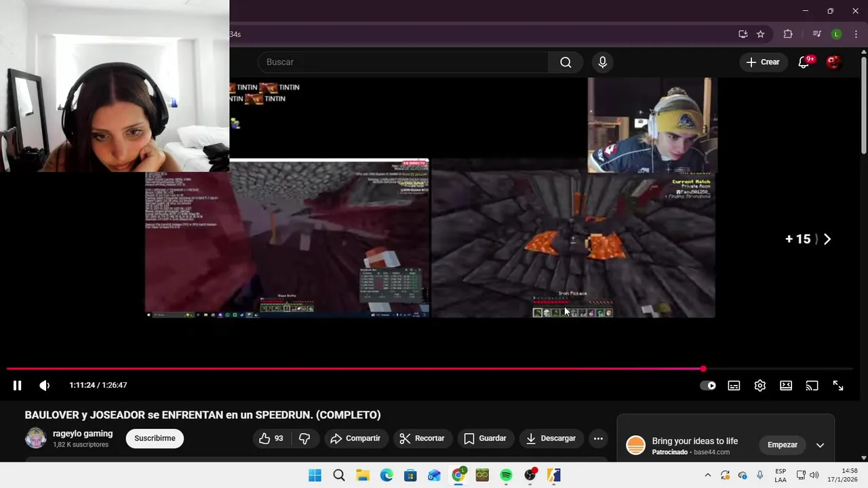Click the microphone tray icon
This screenshot has height=488, width=868.
tap(760, 475)
